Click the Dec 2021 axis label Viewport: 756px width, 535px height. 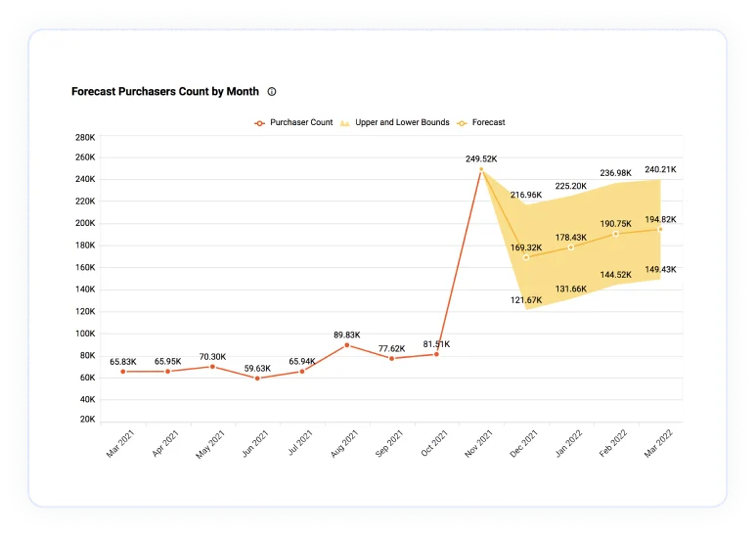click(x=523, y=444)
